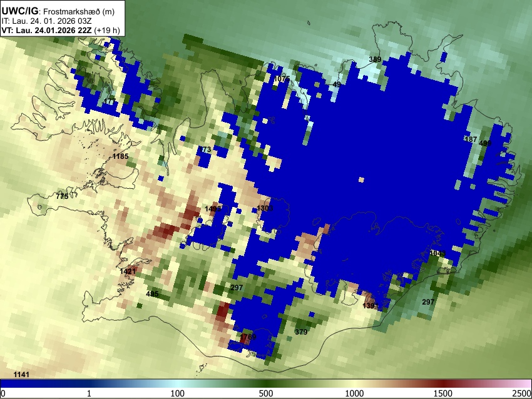The width and height of the screenshot is (532, 399).
Task: Click the map value label 1303
Action: tap(265, 208)
